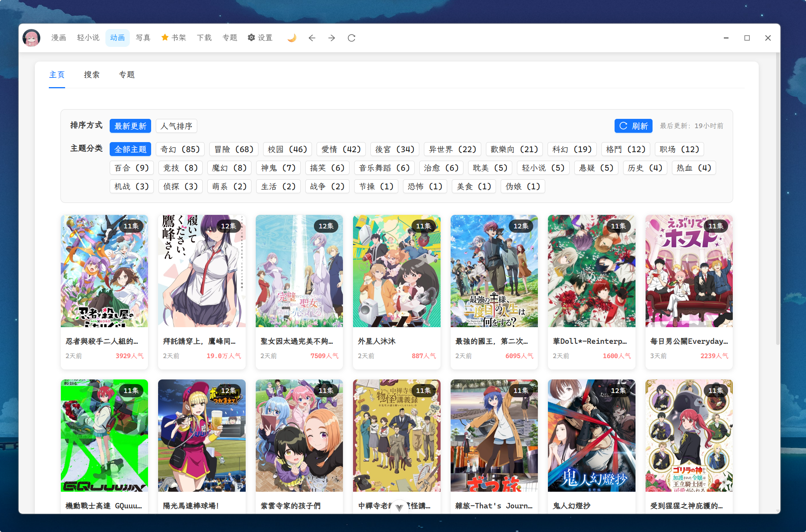The width and height of the screenshot is (806, 532).
Task: Select 最新更新 sort option
Action: click(130, 126)
